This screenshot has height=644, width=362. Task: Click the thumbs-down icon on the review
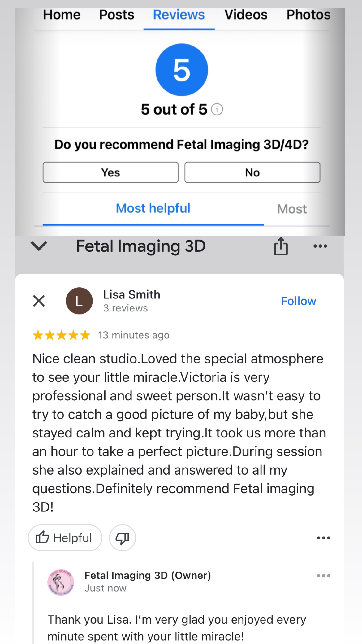point(123,538)
